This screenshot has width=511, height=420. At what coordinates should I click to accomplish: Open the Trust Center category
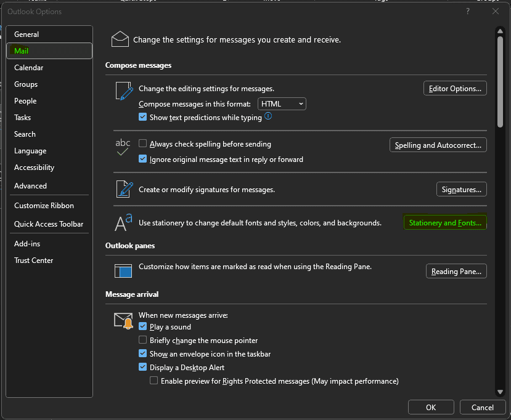(49, 260)
